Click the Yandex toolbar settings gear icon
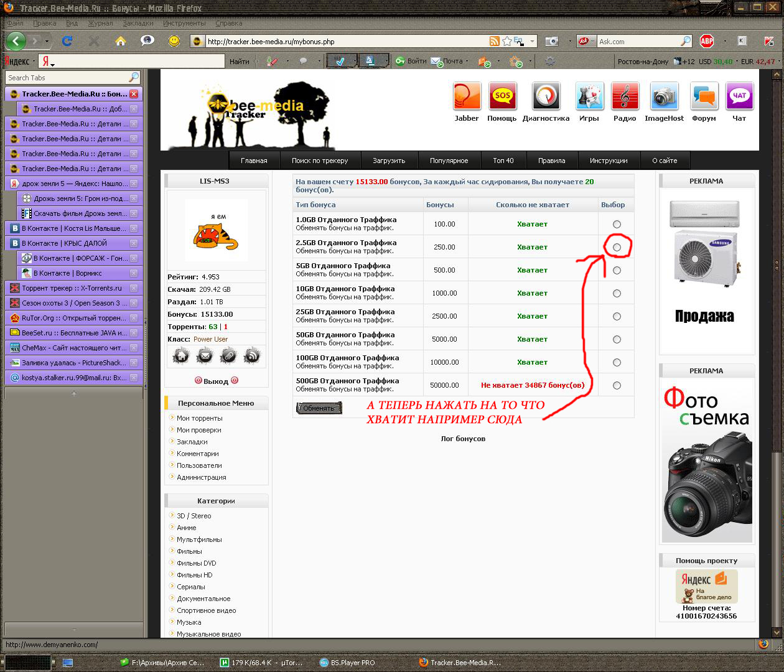The height and width of the screenshot is (672, 784). point(550,61)
